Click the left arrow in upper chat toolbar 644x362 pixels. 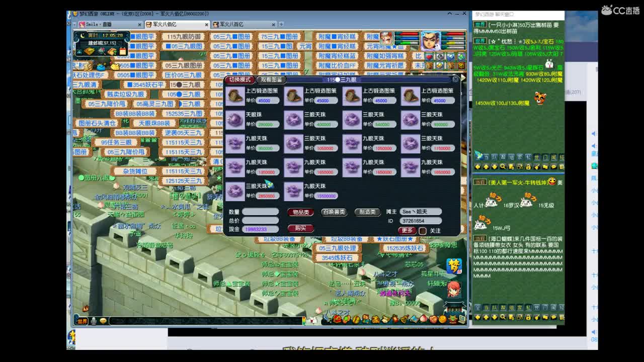[x=478, y=167]
